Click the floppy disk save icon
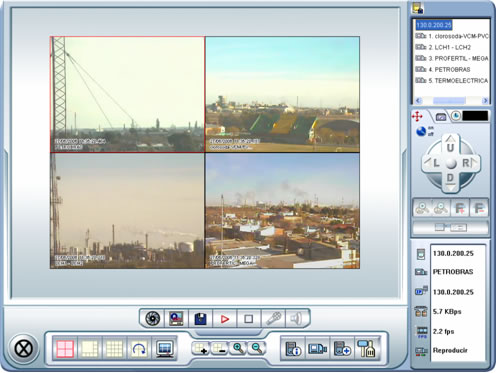The height and width of the screenshot is (373, 497). [x=200, y=319]
